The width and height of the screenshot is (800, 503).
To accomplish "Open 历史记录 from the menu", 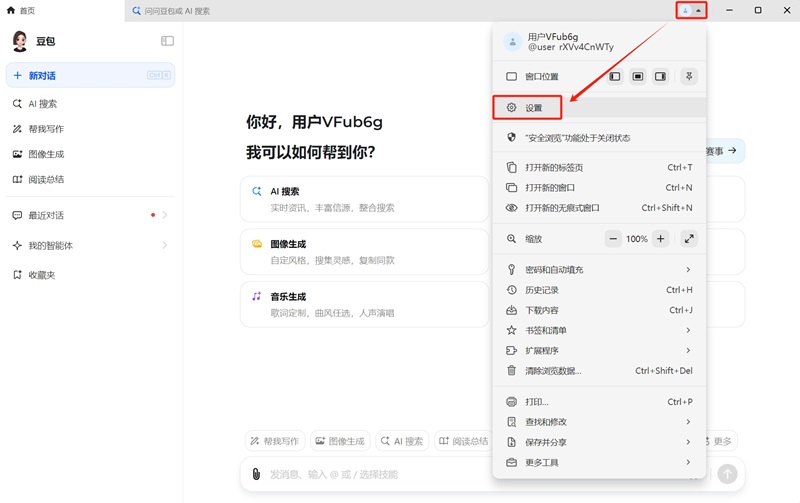I will coord(599,290).
